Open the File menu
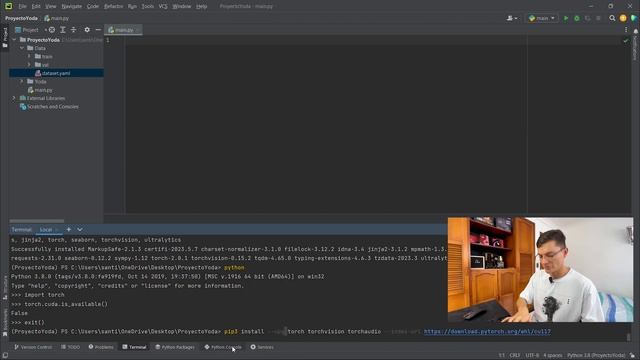This screenshot has height=360, width=640. point(22,6)
